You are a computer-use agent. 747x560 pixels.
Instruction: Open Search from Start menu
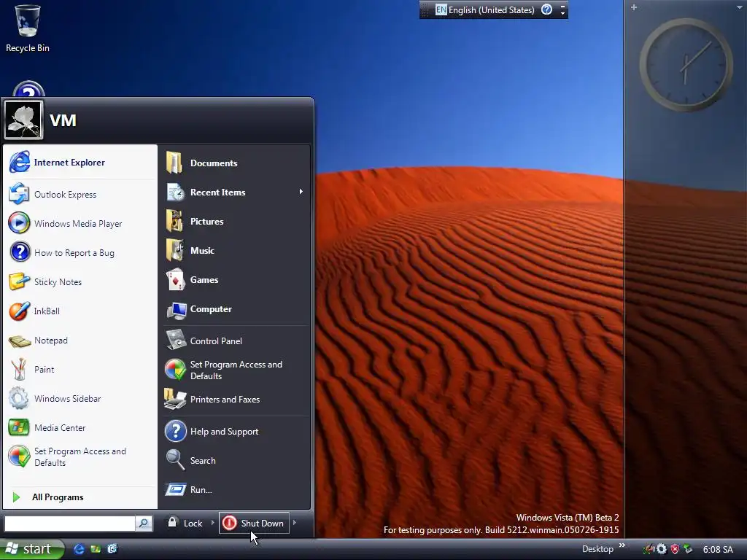click(235, 461)
